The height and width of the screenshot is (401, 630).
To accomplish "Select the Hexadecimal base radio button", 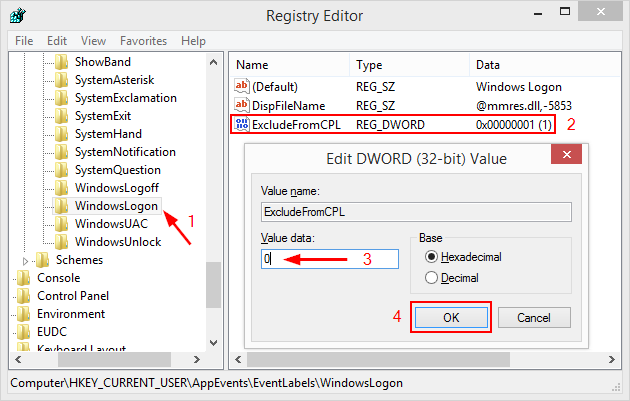I will click(x=433, y=259).
